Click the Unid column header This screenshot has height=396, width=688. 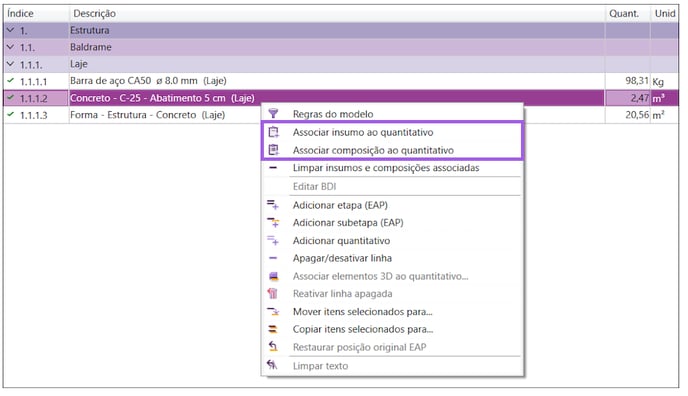665,14
